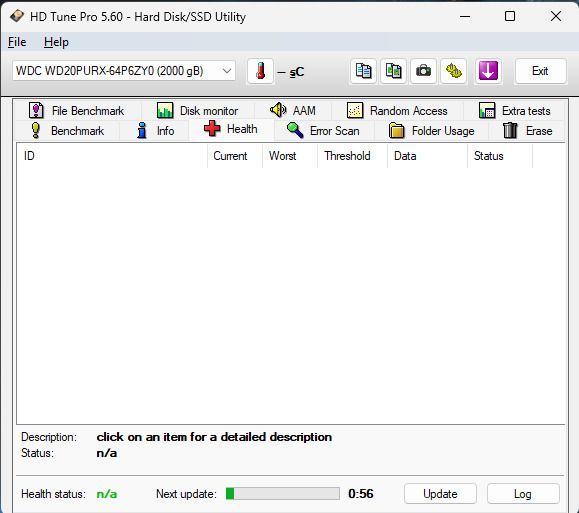Click the copy info to clipboard icon
This screenshot has height=513, width=579.
363,71
